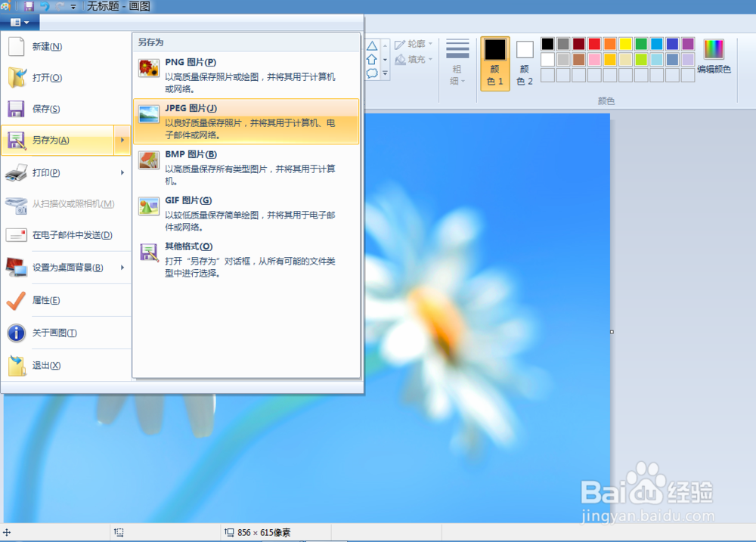This screenshot has height=542, width=756.
Task: Open the 填充 fill dropdown
Action: coord(414,59)
